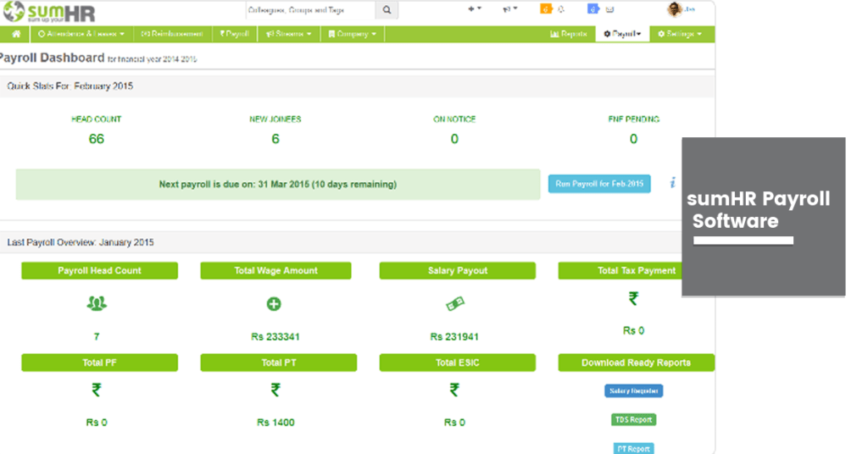868x454 pixels.
Task: Click Run Payroll for Feb 2015 button
Action: coord(599,184)
